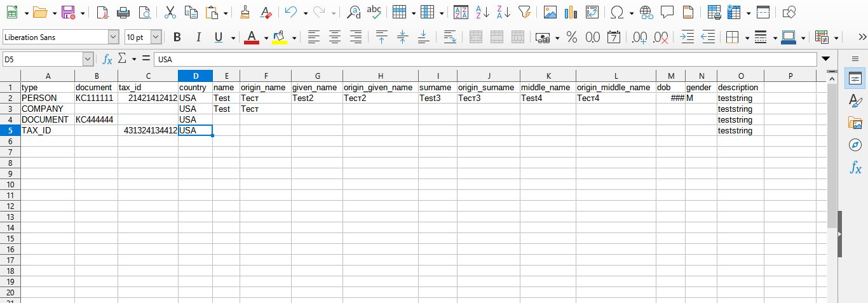Insert a chart using chart icon

coord(571,12)
